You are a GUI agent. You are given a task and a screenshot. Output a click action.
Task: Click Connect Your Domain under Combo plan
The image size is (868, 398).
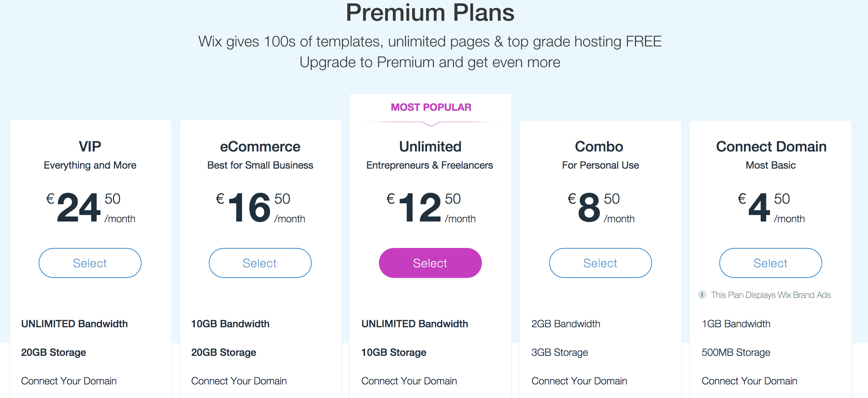pos(579,381)
